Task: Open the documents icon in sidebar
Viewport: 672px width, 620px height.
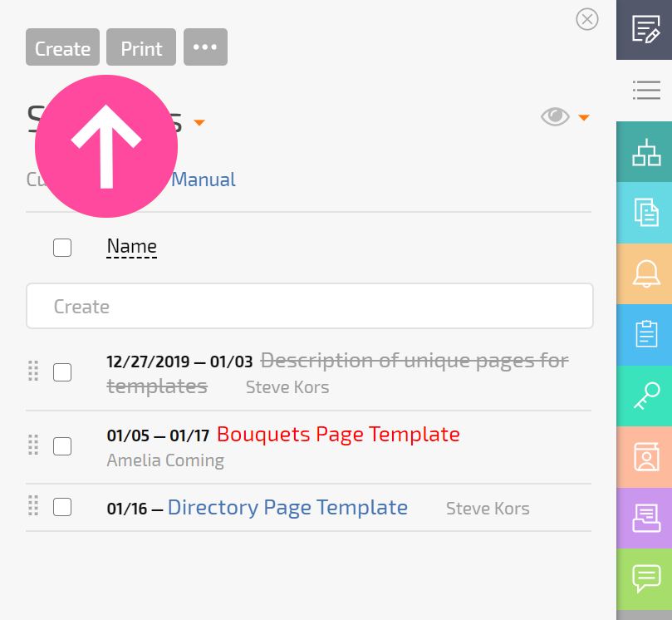Action: [x=645, y=213]
